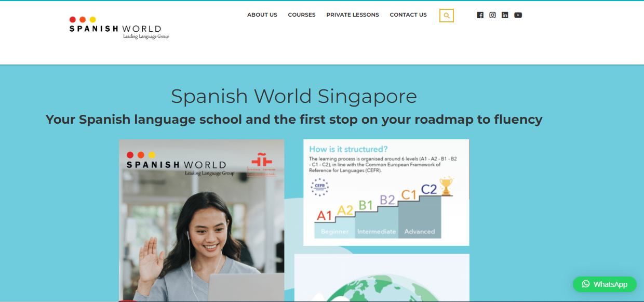Viewport: 644px width, 302px height.
Task: Click the search magnifier icon
Action: click(446, 16)
